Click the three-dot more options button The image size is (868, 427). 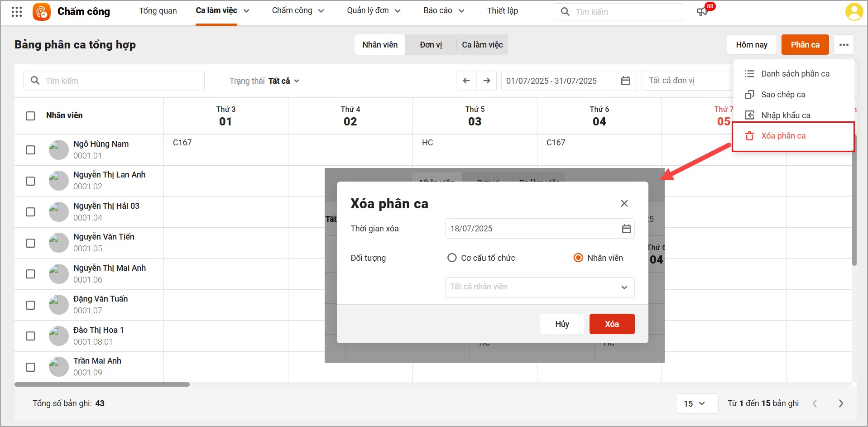tap(844, 45)
